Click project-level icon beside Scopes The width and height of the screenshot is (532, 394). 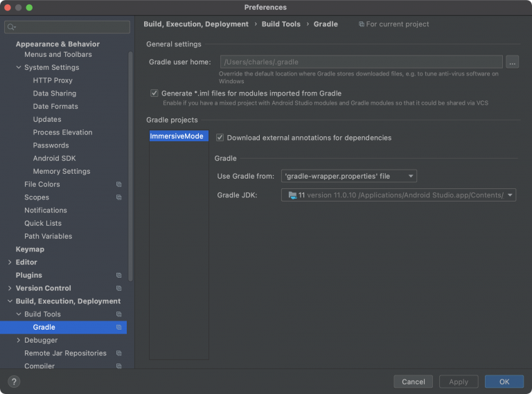pos(118,197)
